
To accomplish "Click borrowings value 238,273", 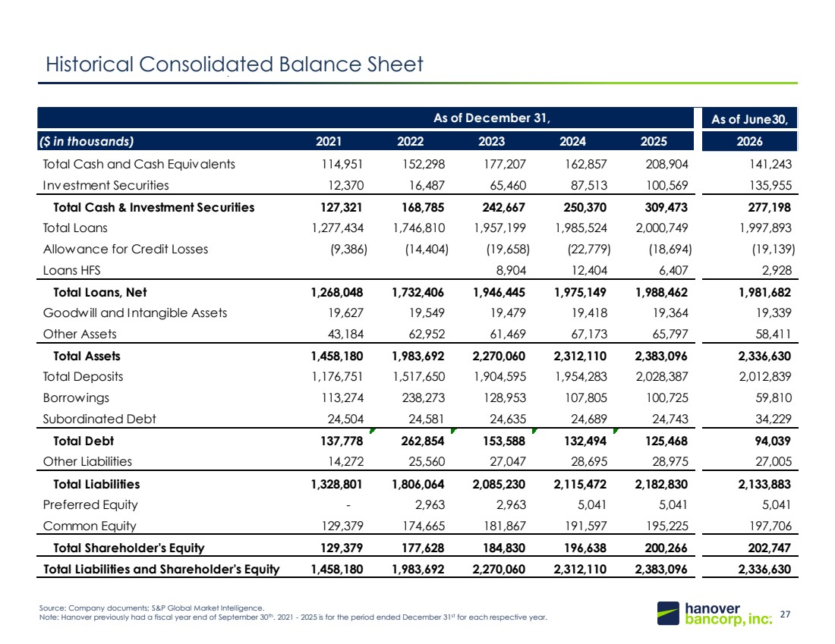I will (423, 398).
